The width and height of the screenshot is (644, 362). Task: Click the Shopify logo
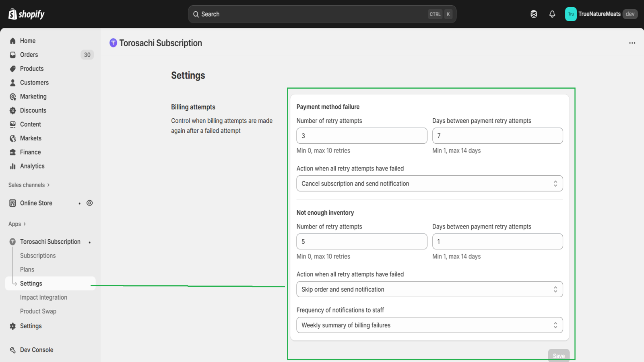coord(27,14)
